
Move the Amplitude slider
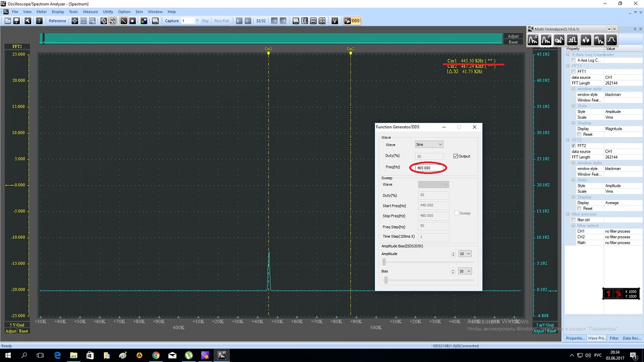point(384,262)
